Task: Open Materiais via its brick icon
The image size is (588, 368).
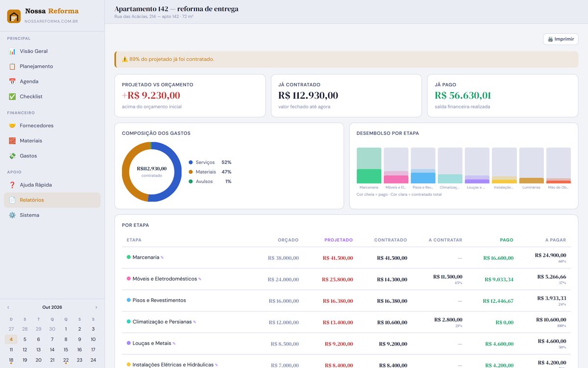Action: pos(12,141)
